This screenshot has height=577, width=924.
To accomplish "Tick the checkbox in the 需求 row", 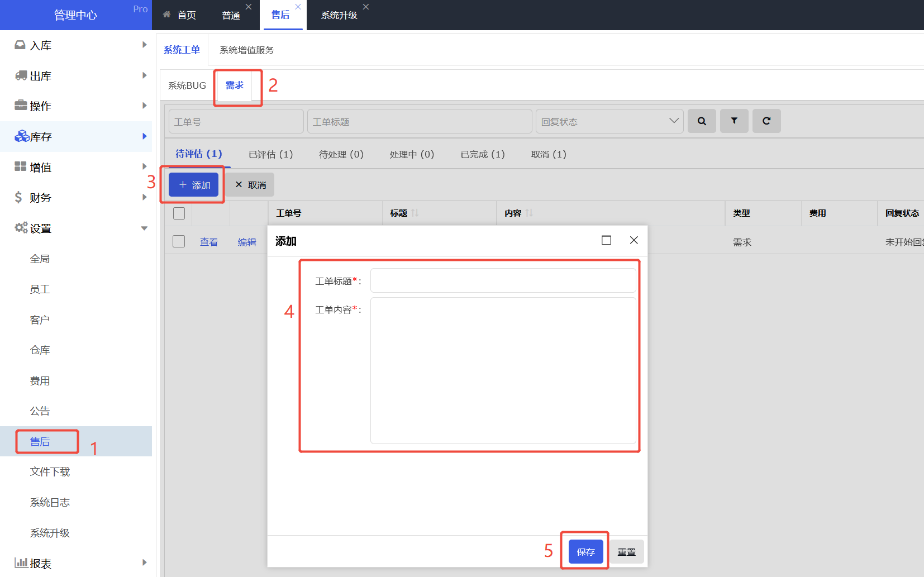I will [x=179, y=241].
